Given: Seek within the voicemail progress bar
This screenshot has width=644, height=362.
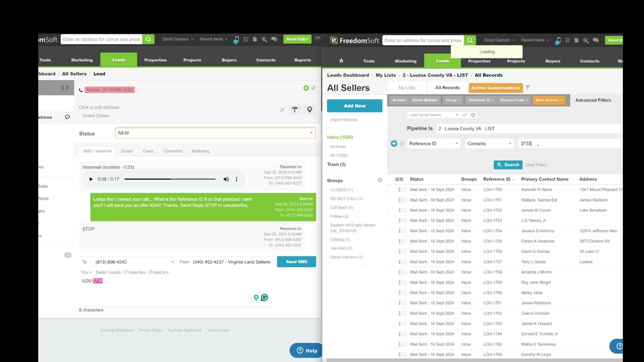Looking at the screenshot, I should click(170, 179).
